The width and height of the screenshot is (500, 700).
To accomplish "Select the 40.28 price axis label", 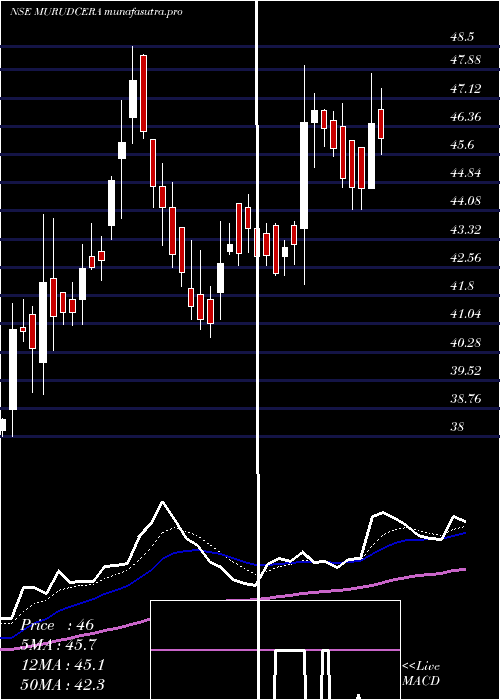I will click(x=466, y=343).
